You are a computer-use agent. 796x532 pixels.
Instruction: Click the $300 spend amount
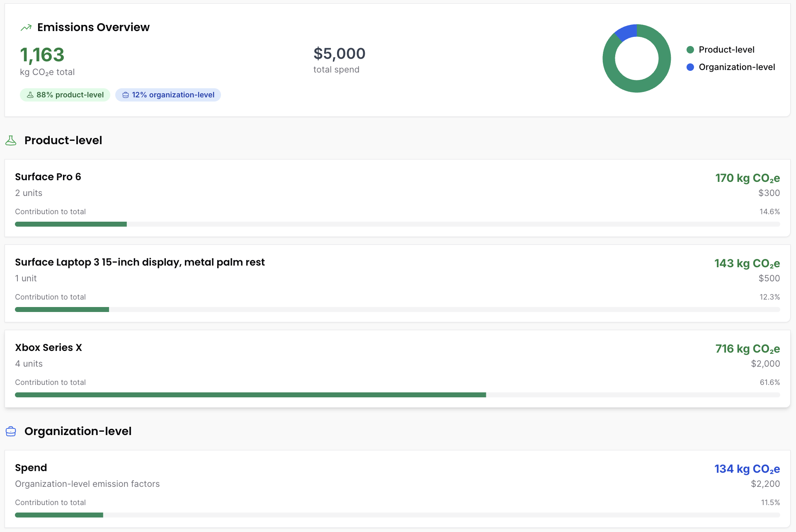click(x=769, y=193)
